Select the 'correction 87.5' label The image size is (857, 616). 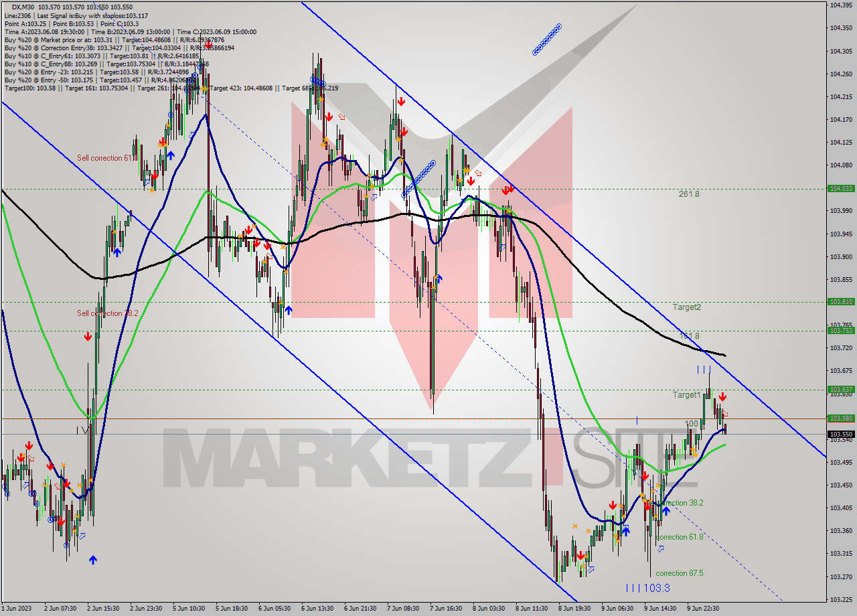point(680,573)
